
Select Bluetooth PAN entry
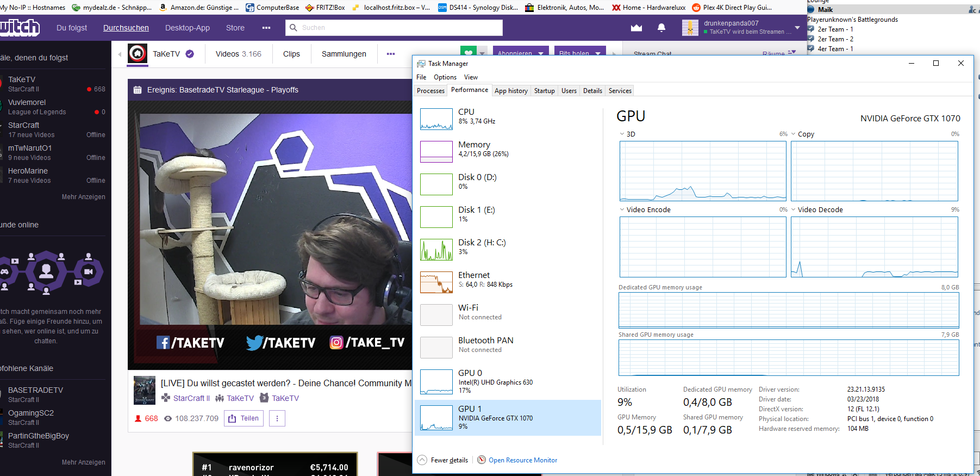pos(508,347)
